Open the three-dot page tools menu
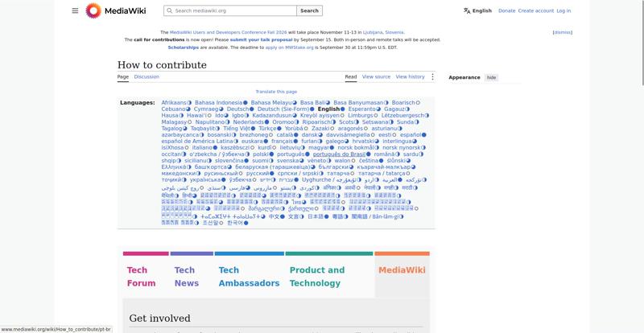This screenshot has width=644, height=333. [x=432, y=76]
